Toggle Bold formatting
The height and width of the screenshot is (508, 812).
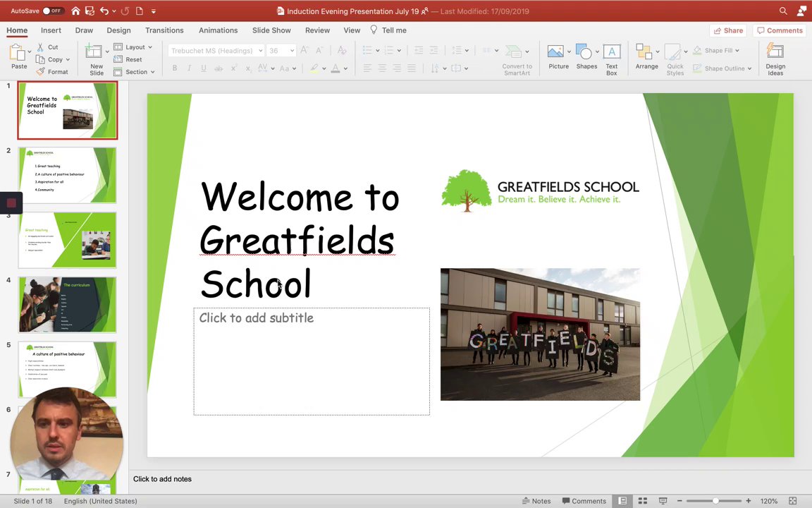[175, 68]
